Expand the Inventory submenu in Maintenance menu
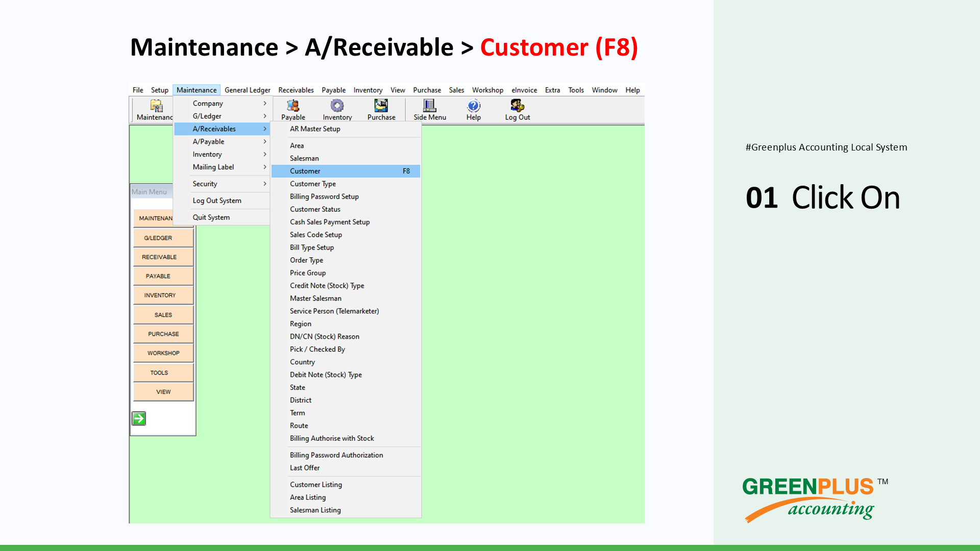The image size is (980, 551). (222, 154)
